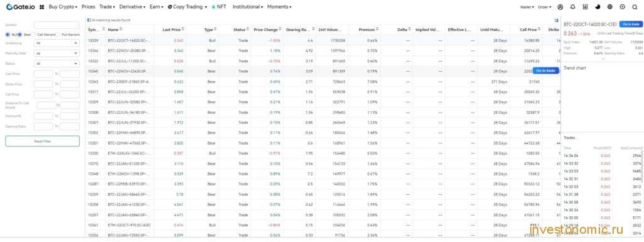Viewport: 644px width, 242px height.
Task: Open the Derivative menu
Action: pyautogui.click(x=132, y=7)
